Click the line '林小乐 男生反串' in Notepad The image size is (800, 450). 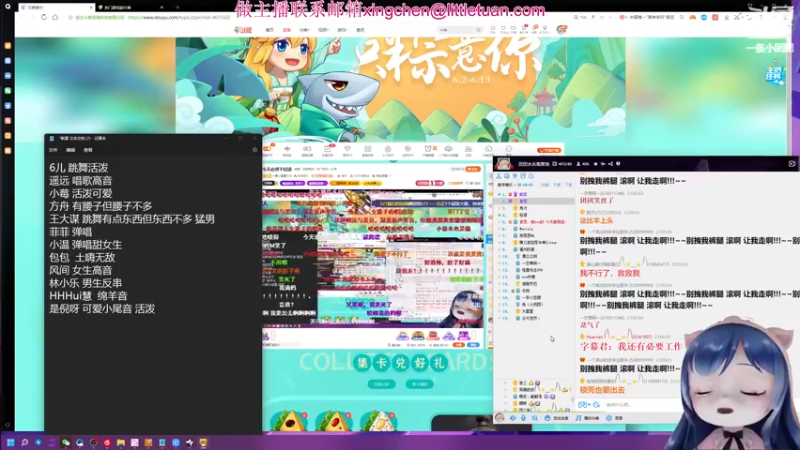pyautogui.click(x=85, y=283)
